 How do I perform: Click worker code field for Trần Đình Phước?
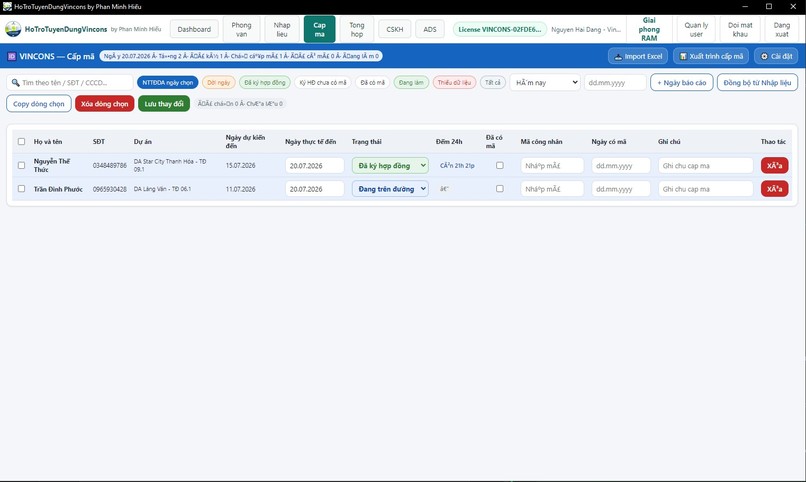tap(552, 189)
